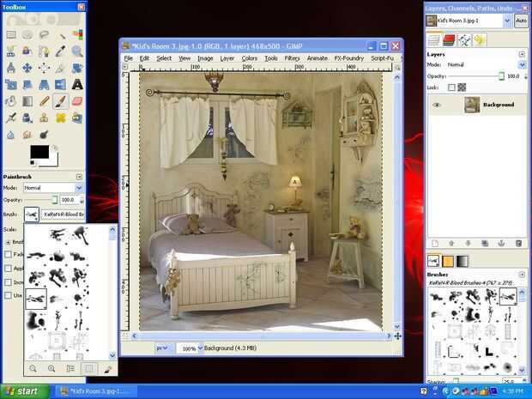Open the Filters menu
Image resolution: width=532 pixels, height=399 pixels.
tap(292, 58)
